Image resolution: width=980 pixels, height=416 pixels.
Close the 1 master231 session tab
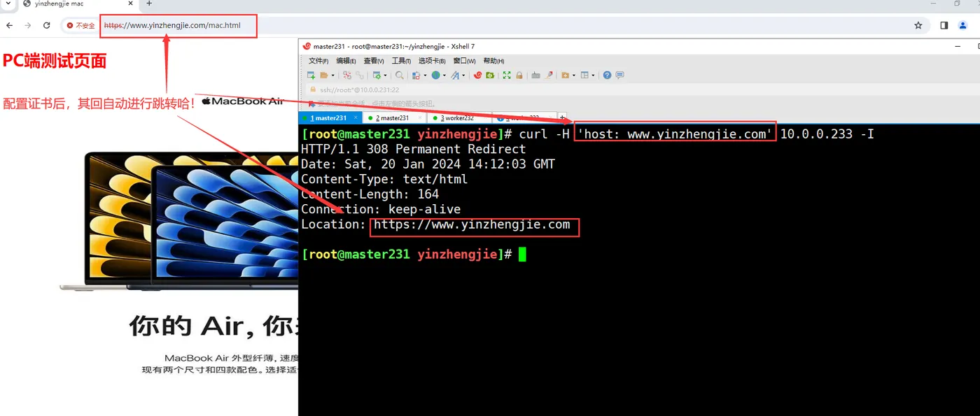click(x=356, y=118)
